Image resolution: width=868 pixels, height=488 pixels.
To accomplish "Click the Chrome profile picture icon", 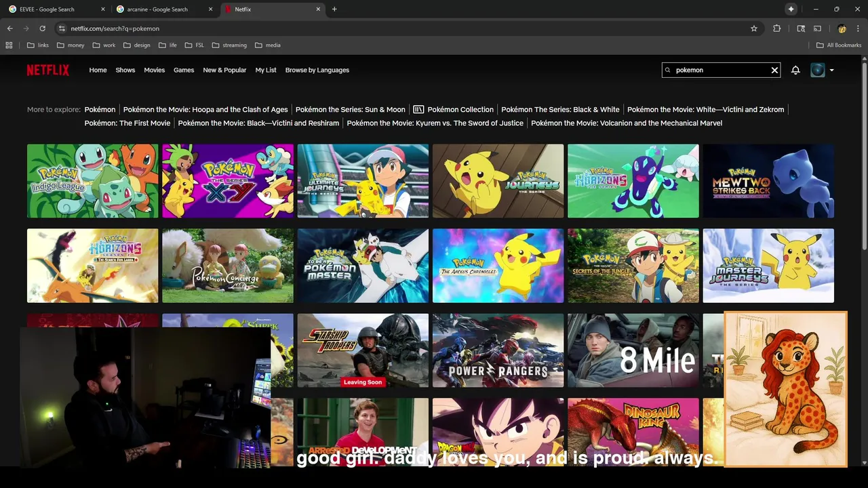I will tap(842, 28).
